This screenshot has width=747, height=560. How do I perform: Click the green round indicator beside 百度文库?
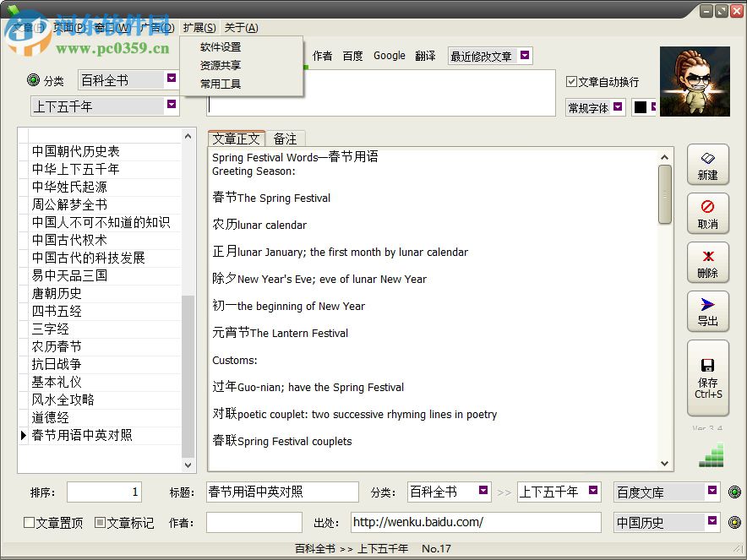click(x=735, y=492)
